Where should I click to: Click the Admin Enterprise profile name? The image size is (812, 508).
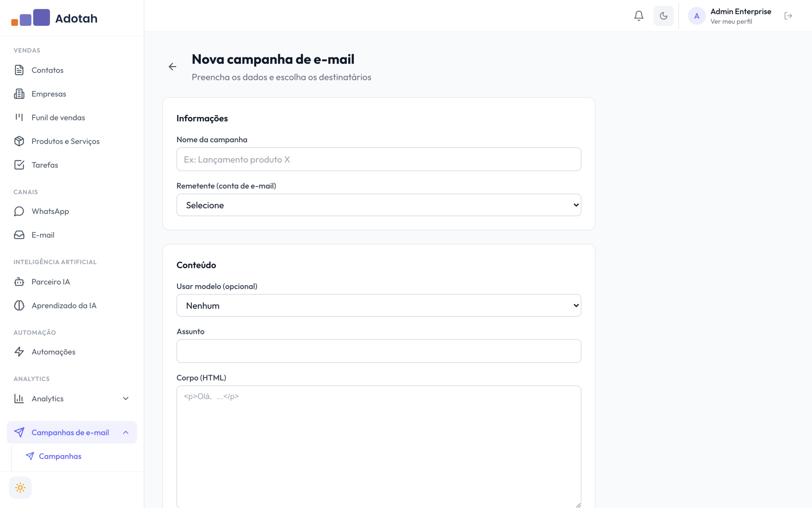point(741,11)
